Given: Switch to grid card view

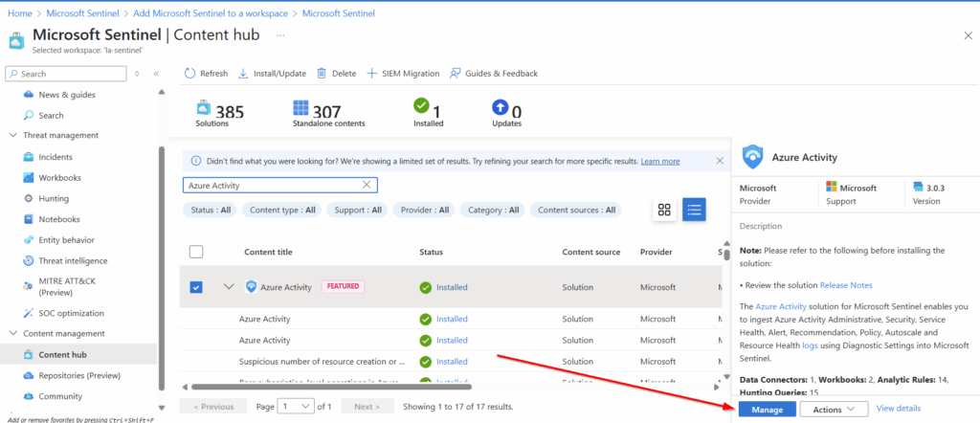Looking at the screenshot, I should coord(664,210).
